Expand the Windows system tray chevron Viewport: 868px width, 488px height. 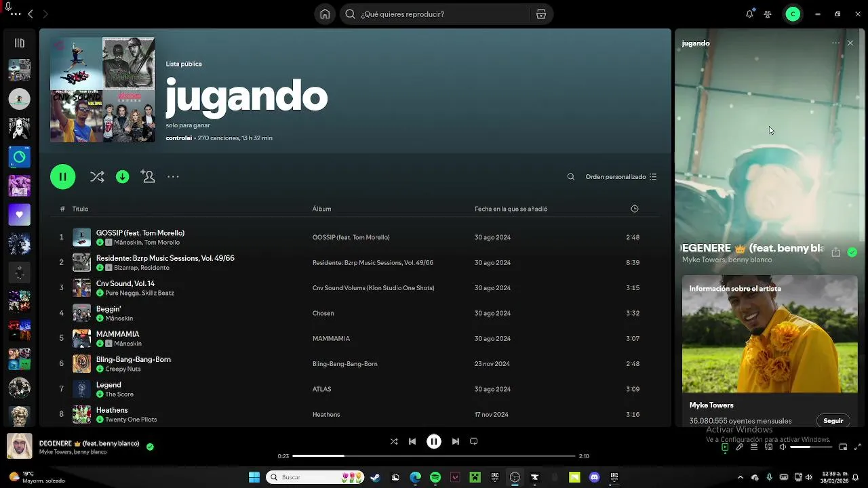click(740, 477)
